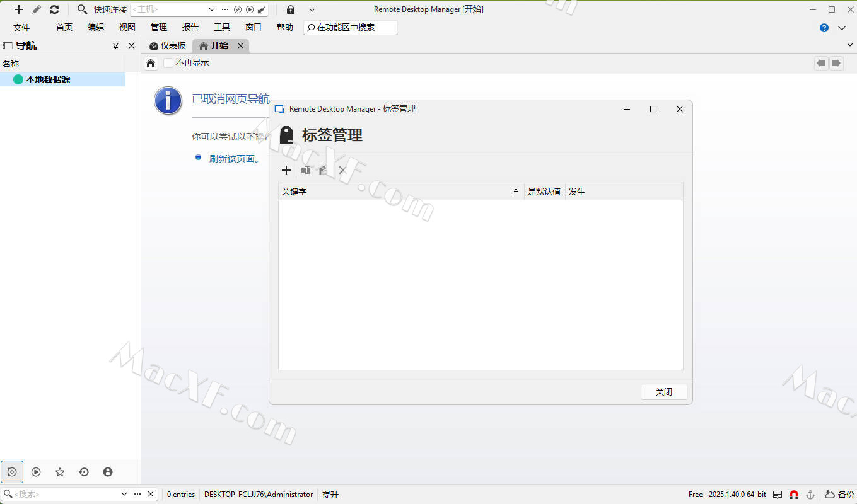The width and height of the screenshot is (857, 504).
Task: Open the 文件 menu
Action: pos(21,28)
